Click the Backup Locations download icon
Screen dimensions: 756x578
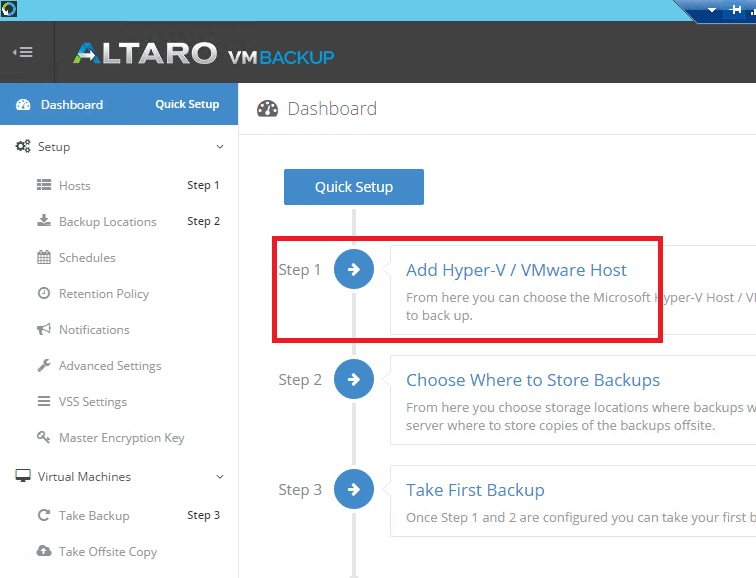point(44,221)
